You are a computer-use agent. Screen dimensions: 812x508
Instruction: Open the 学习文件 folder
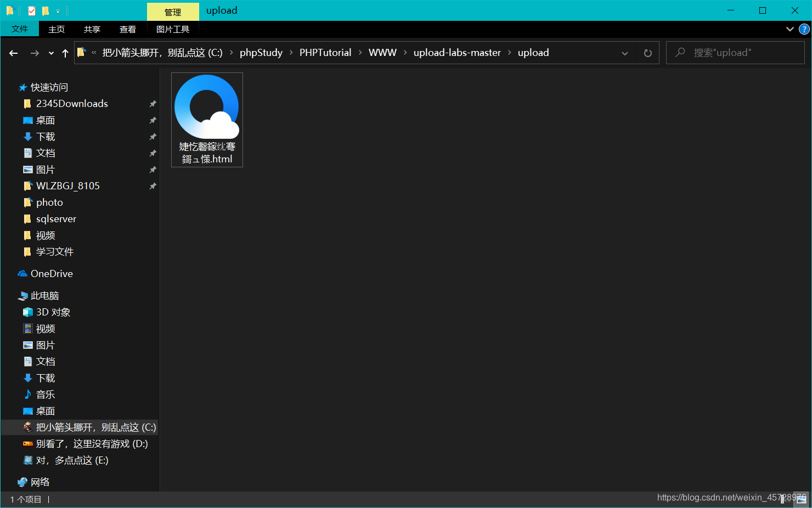click(55, 252)
